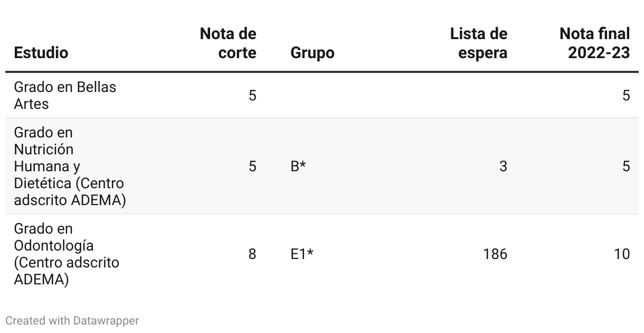Click Bellas Artes final grade value 5

(x=626, y=96)
